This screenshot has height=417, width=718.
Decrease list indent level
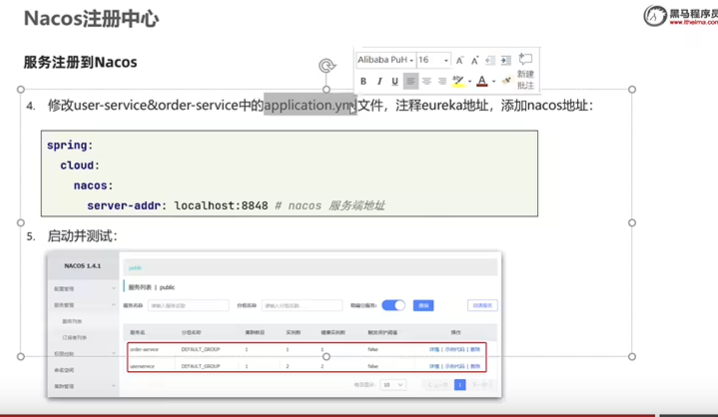(490, 60)
